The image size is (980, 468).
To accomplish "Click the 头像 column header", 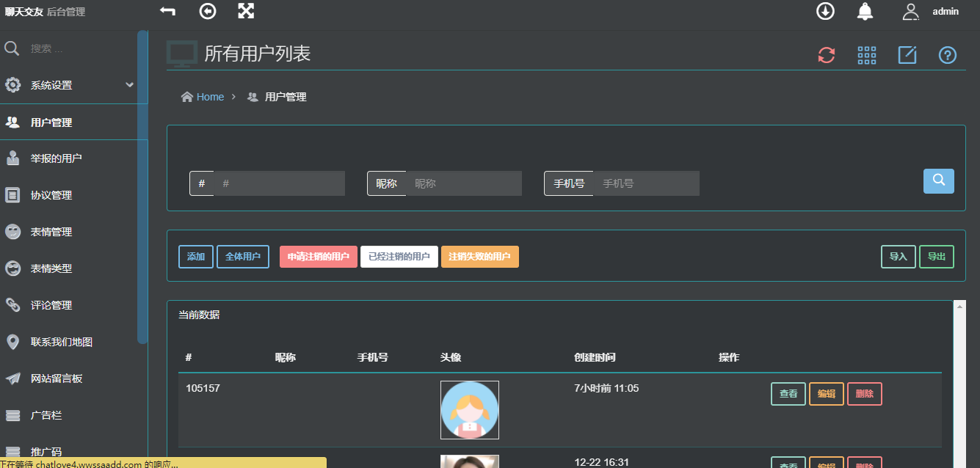I will pos(451,357).
